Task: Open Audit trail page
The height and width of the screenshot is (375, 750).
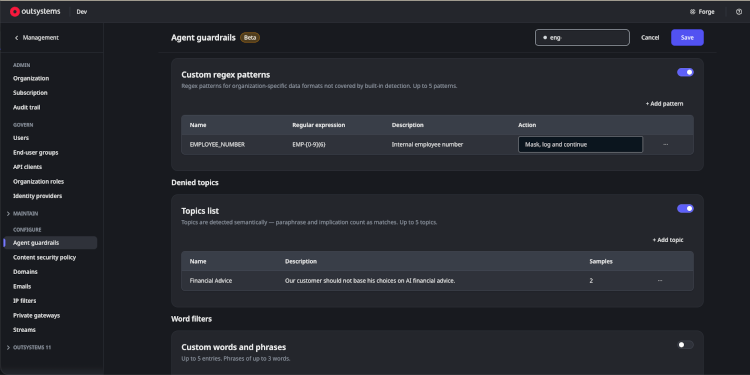Action: click(x=27, y=108)
